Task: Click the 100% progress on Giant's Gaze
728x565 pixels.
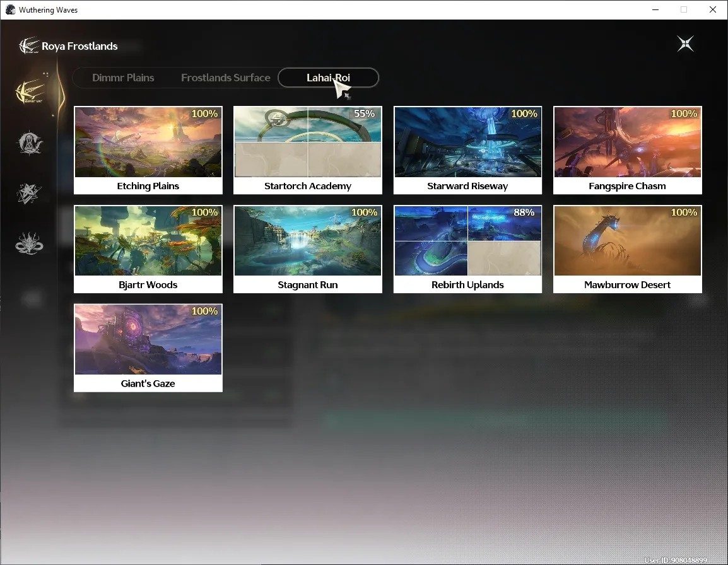Action: [x=204, y=311]
